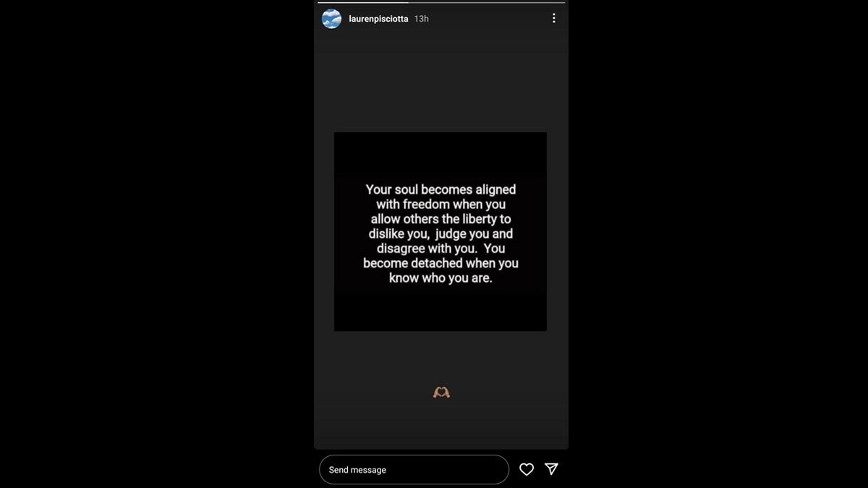Click the quote image card

pos(441,231)
